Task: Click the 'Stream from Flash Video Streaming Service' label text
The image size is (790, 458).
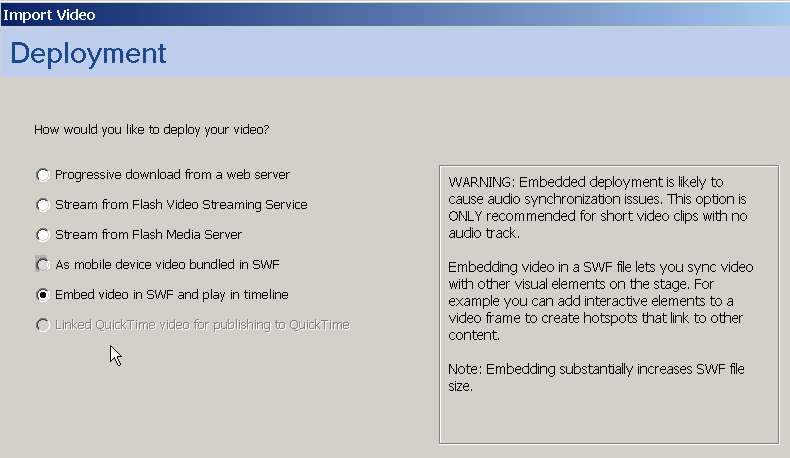Action: pyautogui.click(x=181, y=205)
